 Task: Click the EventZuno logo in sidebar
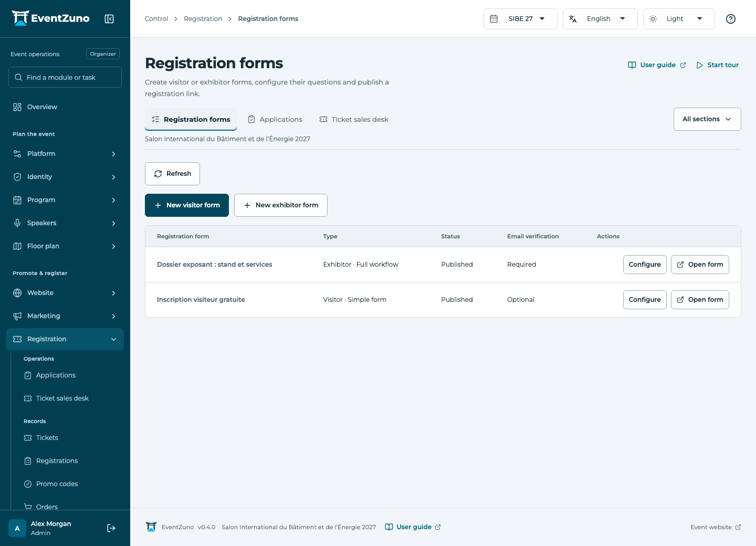(x=51, y=18)
